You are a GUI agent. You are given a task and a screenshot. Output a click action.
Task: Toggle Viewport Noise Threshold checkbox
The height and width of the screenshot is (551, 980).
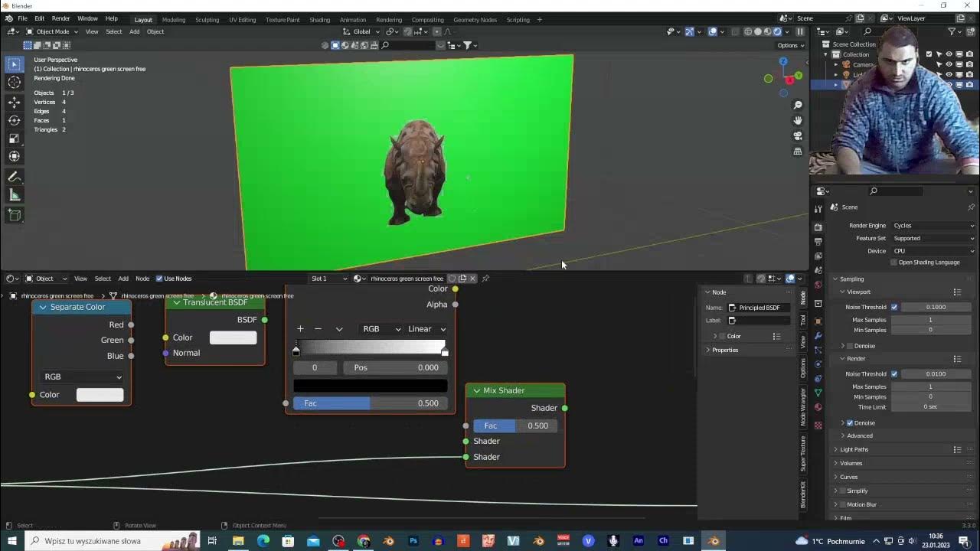(x=894, y=307)
